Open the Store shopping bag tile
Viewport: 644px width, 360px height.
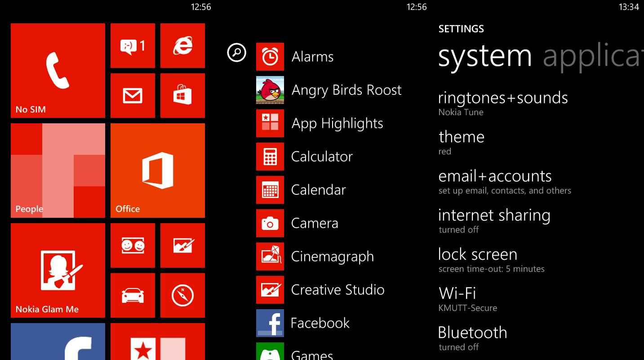click(182, 95)
